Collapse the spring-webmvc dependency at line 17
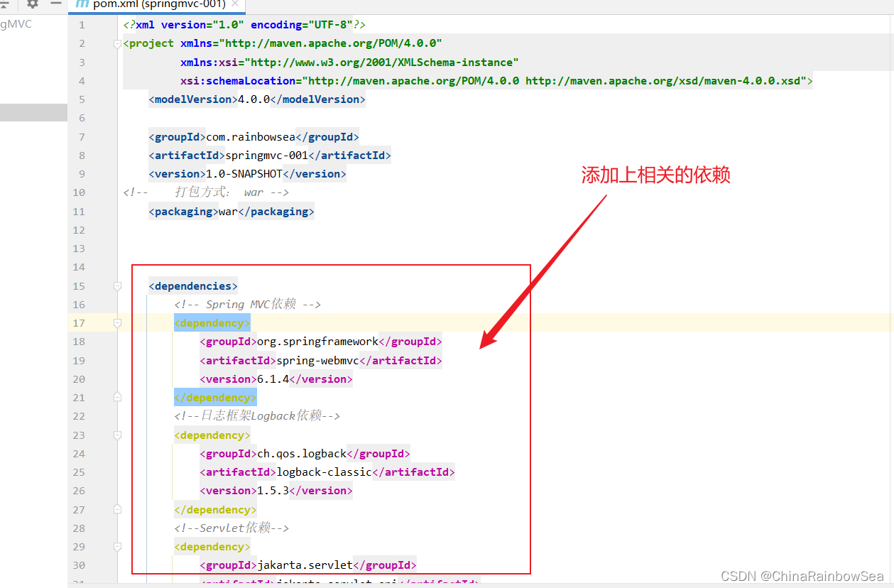The width and height of the screenshot is (894, 588). click(117, 323)
